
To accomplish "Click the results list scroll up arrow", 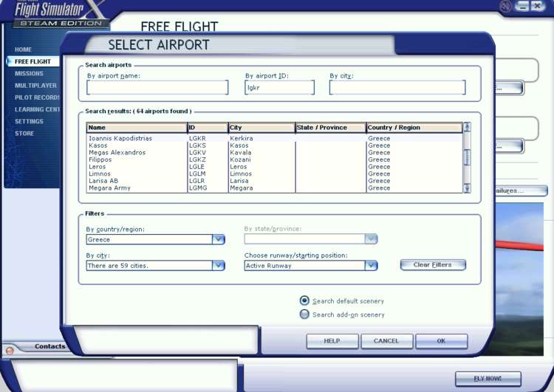I will (x=467, y=127).
